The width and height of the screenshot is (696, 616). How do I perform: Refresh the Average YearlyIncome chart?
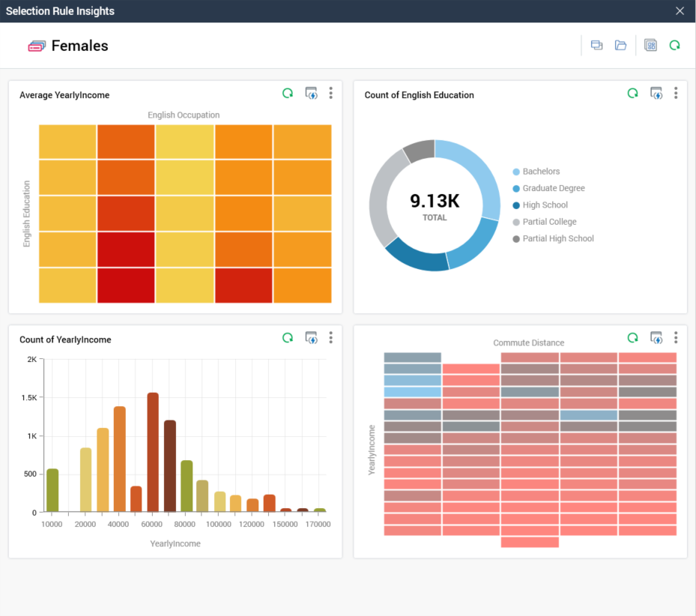click(288, 94)
